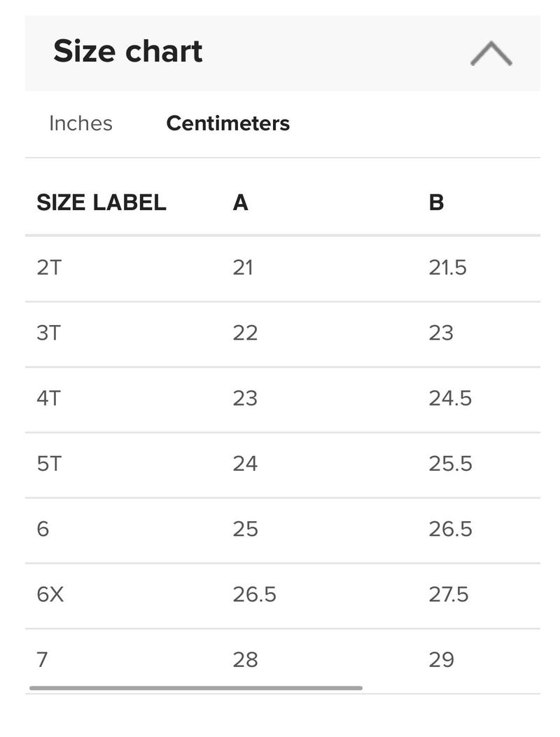Select the 4T size row label
This screenshot has width=560, height=737.
click(x=49, y=399)
